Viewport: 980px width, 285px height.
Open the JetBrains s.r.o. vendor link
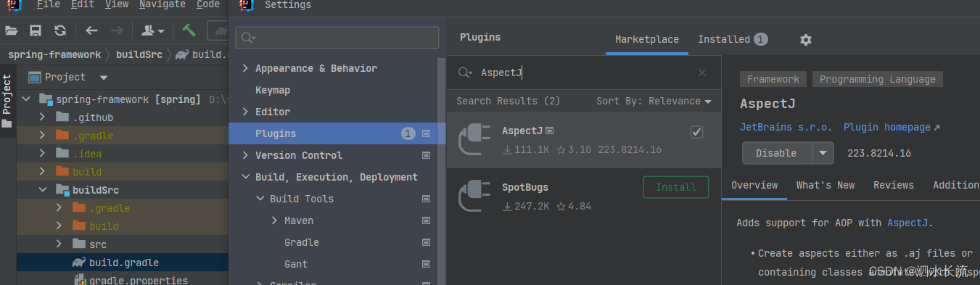pos(786,127)
